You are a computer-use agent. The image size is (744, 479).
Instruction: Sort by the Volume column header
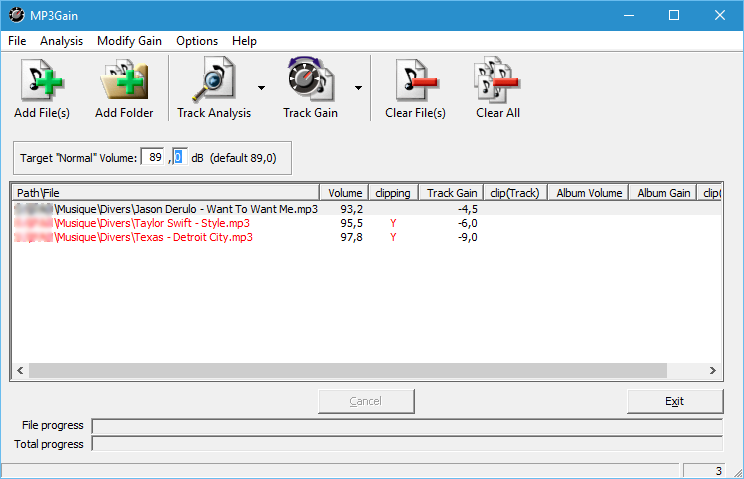coord(344,193)
